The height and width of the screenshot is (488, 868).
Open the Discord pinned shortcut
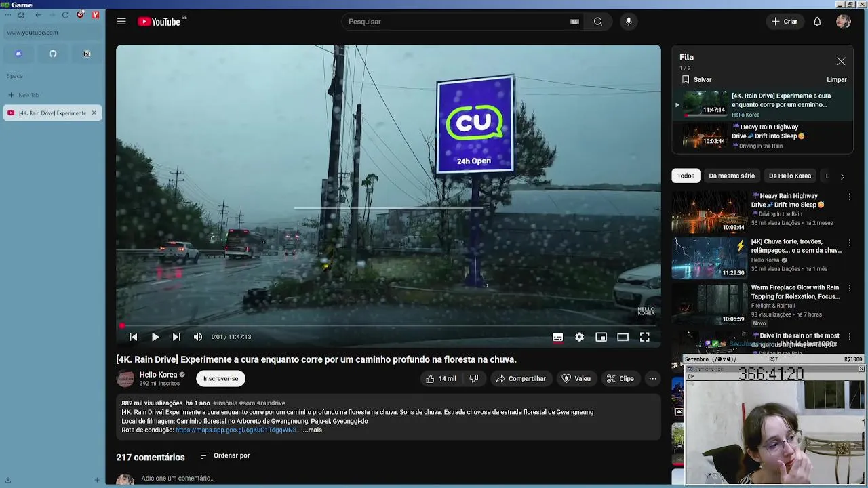[18, 54]
